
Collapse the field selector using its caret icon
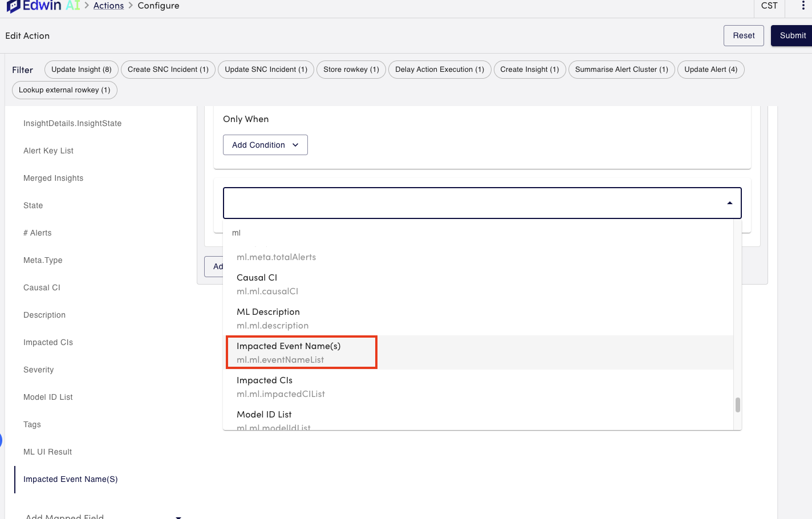pos(729,202)
